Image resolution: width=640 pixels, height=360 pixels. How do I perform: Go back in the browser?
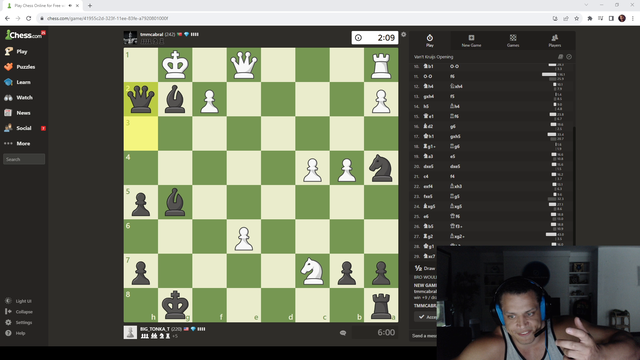(7, 18)
